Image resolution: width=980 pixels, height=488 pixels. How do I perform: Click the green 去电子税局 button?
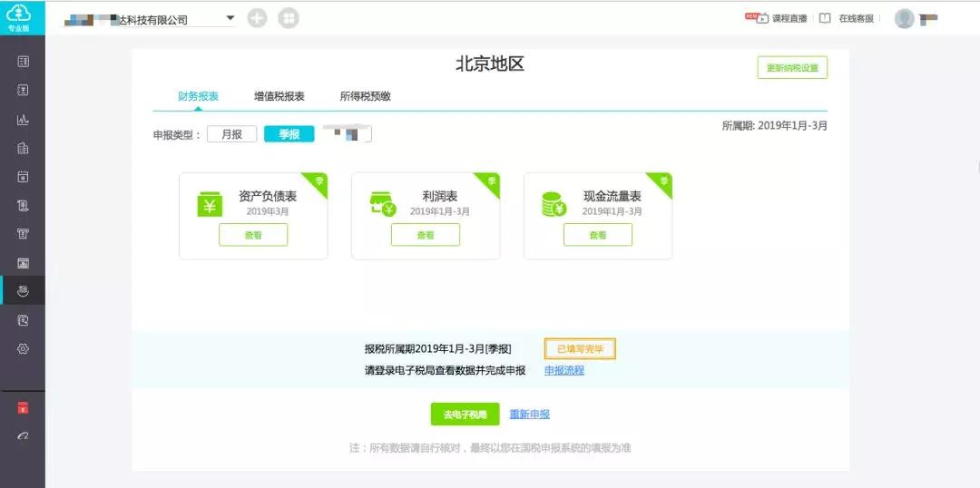[x=465, y=415]
